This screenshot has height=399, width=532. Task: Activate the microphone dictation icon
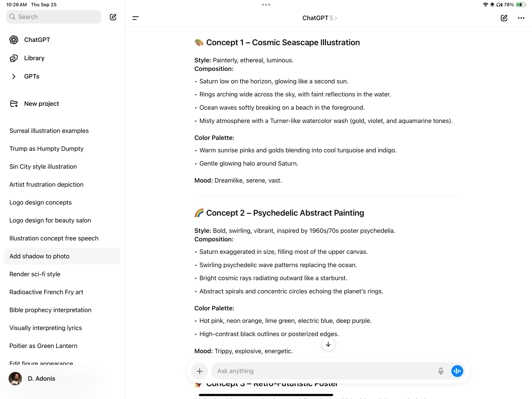441,371
